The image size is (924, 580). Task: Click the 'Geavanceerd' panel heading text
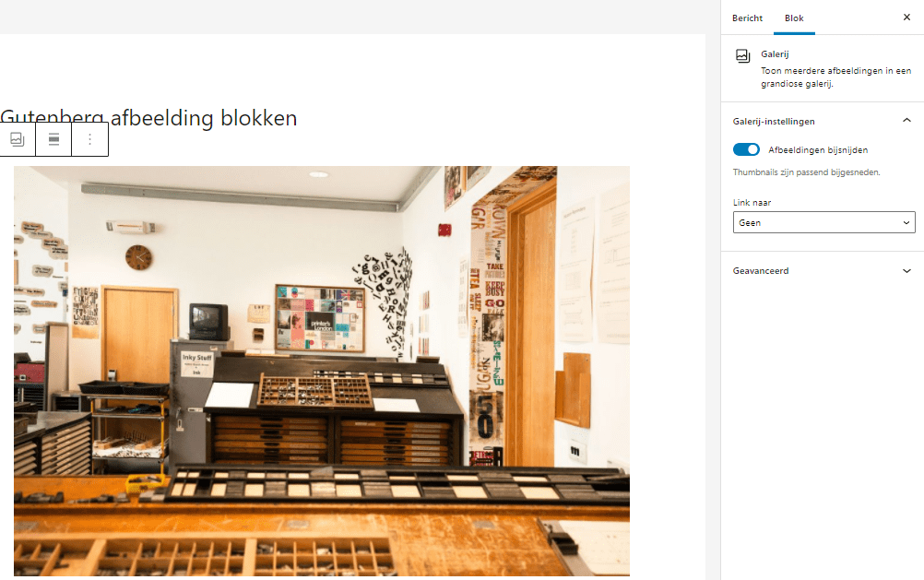coord(761,271)
